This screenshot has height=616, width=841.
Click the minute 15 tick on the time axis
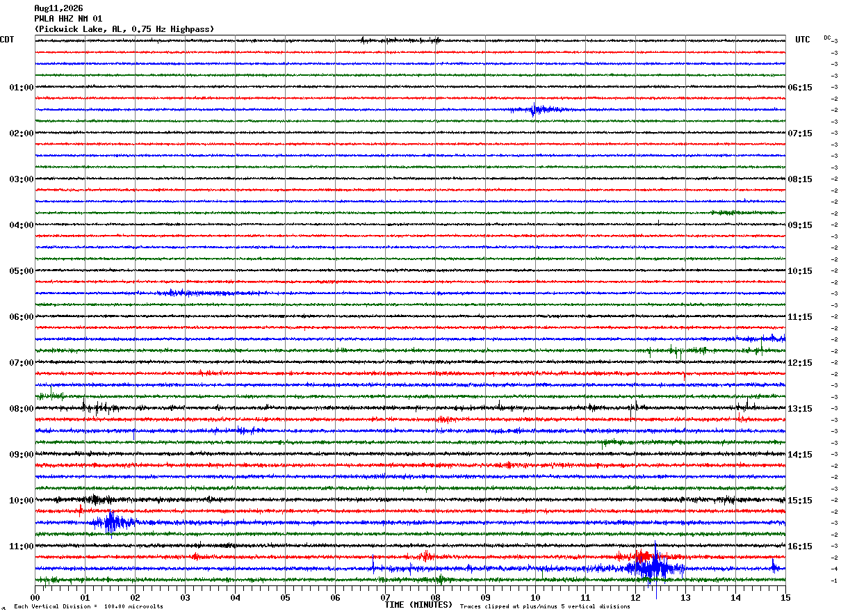(x=785, y=597)
